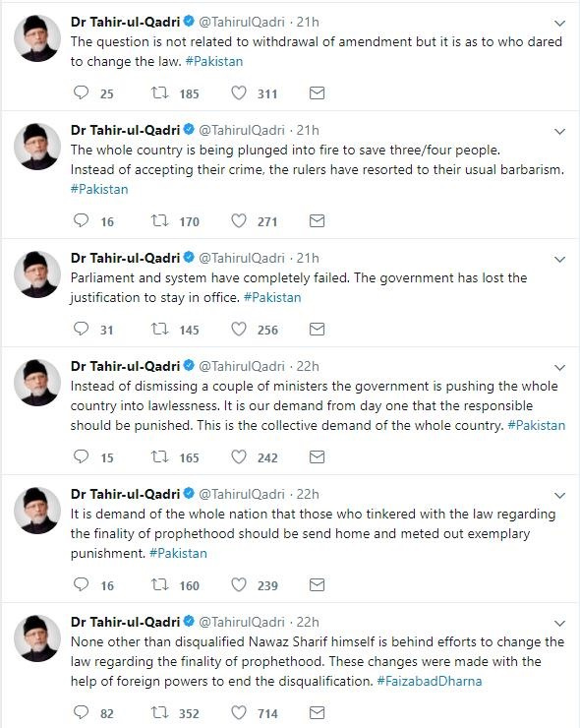This screenshot has width=580, height=728.
Task: Open #Pakistan hashtag in the first tweet
Action: click(214, 61)
